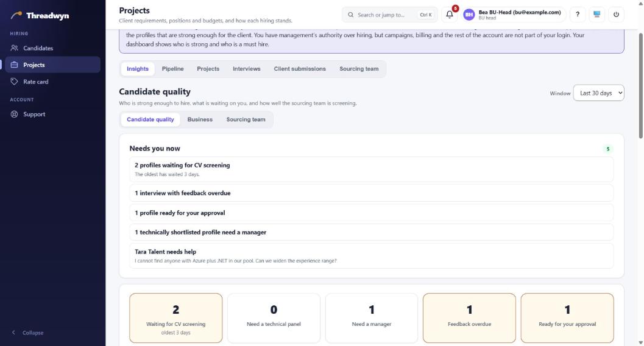Image resolution: width=644 pixels, height=346 pixels.
Task: Click the Needs you now heading
Action: tap(155, 149)
